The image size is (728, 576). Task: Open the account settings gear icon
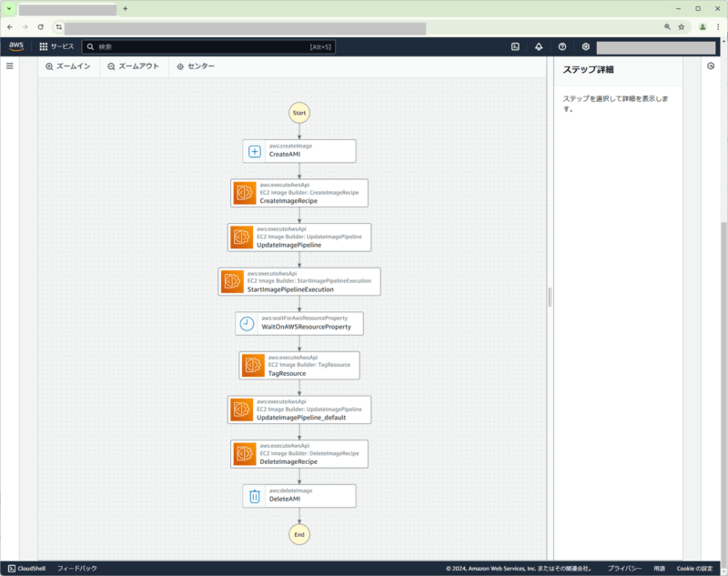pyautogui.click(x=585, y=46)
